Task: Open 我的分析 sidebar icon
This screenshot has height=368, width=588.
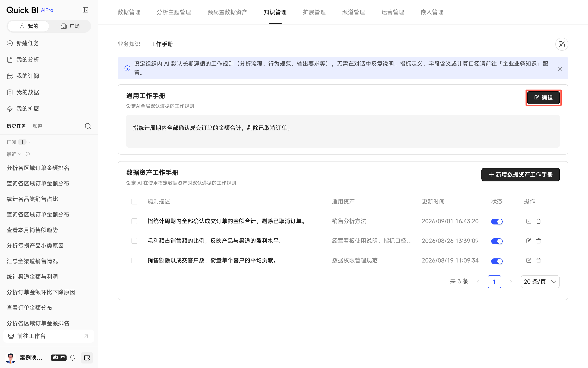Action: tap(10, 60)
